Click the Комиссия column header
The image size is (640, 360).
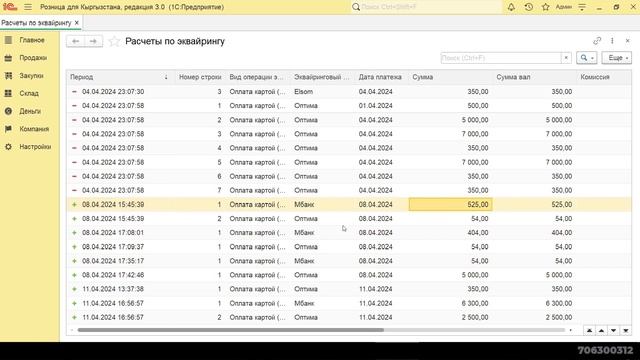(604, 77)
